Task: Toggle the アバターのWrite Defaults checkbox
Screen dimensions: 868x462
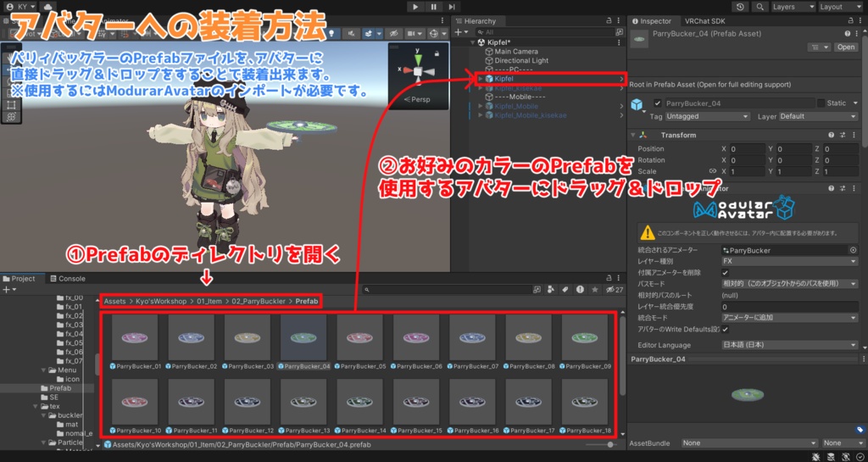Action: [726, 329]
